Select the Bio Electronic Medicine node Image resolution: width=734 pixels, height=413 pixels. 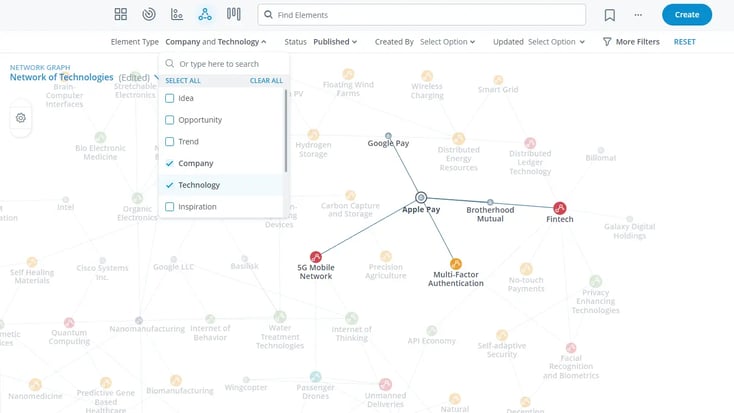coord(100,137)
